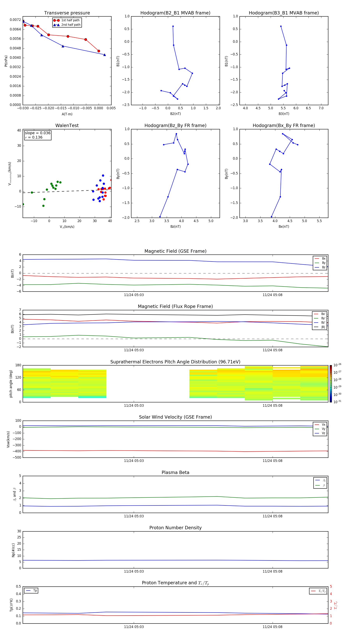This screenshot has width=351, height=644.
Task: Click the 'r = 0.136' annotation
Action: coord(34,137)
